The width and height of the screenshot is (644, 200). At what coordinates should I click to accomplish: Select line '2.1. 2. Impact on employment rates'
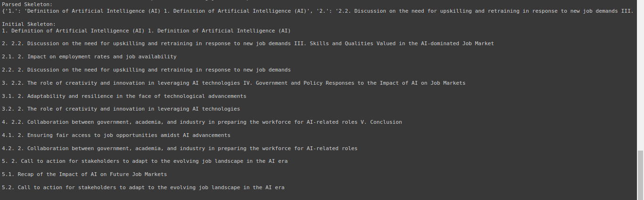[89, 57]
